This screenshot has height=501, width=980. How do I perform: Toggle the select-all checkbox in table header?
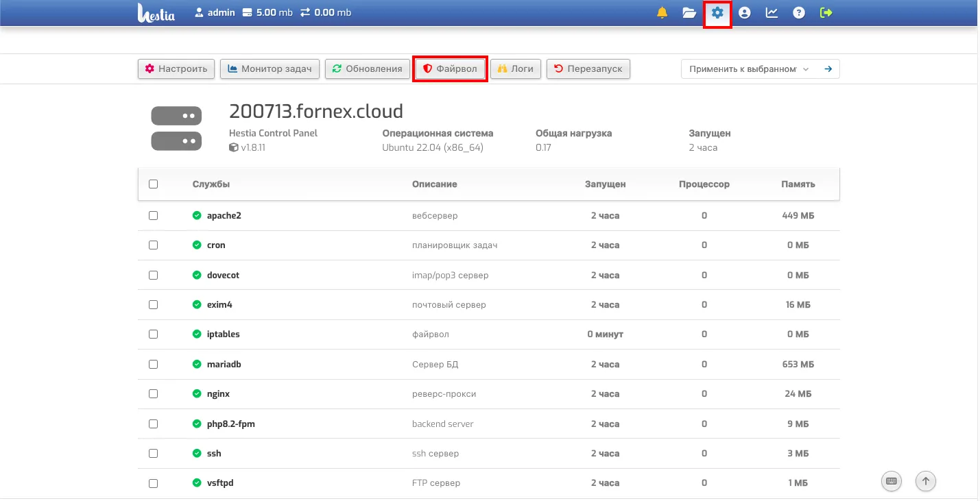coord(153,184)
